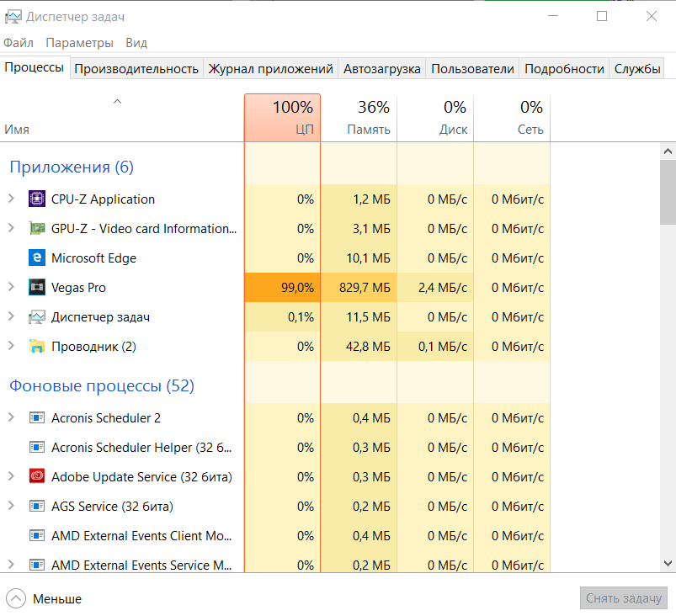Click the Adobe Update Service icon

click(x=37, y=476)
